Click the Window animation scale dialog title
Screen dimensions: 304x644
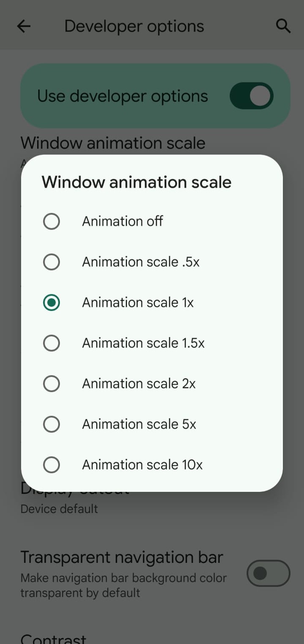click(136, 182)
